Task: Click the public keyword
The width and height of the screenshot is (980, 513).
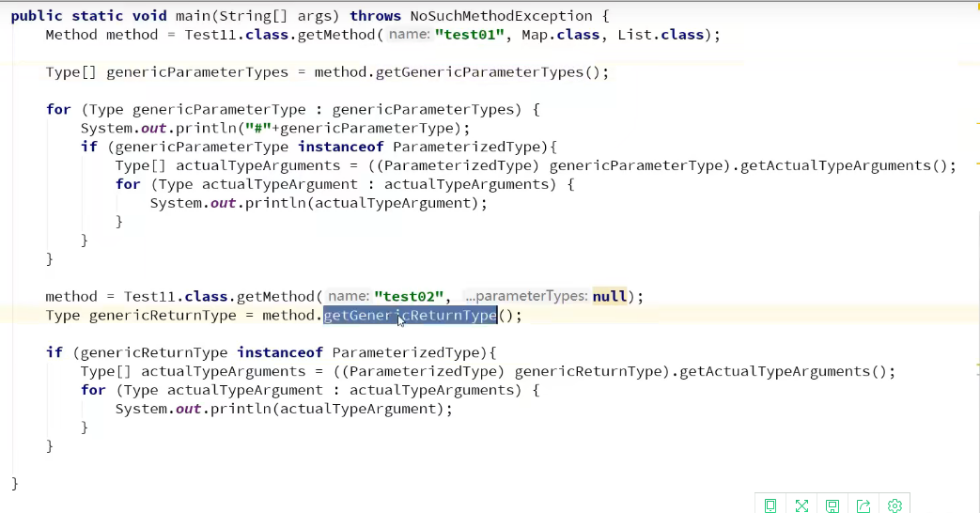Action: pos(37,16)
